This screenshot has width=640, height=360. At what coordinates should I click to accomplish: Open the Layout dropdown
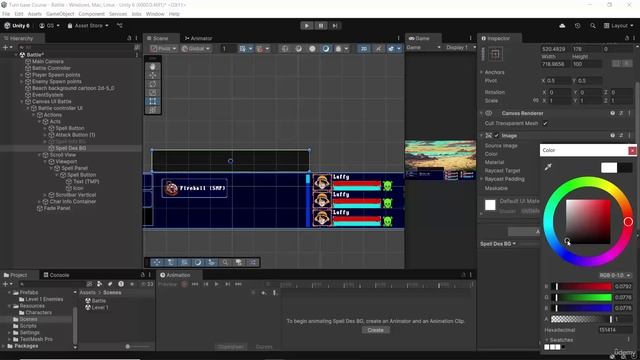click(619, 26)
